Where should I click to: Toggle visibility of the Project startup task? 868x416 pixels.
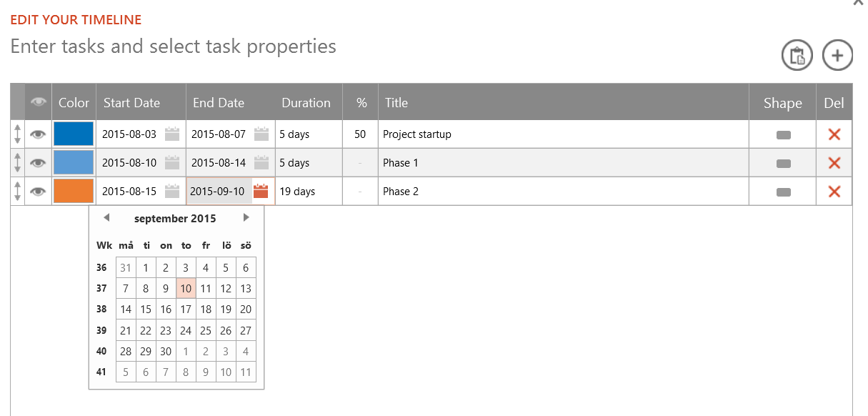[38, 134]
